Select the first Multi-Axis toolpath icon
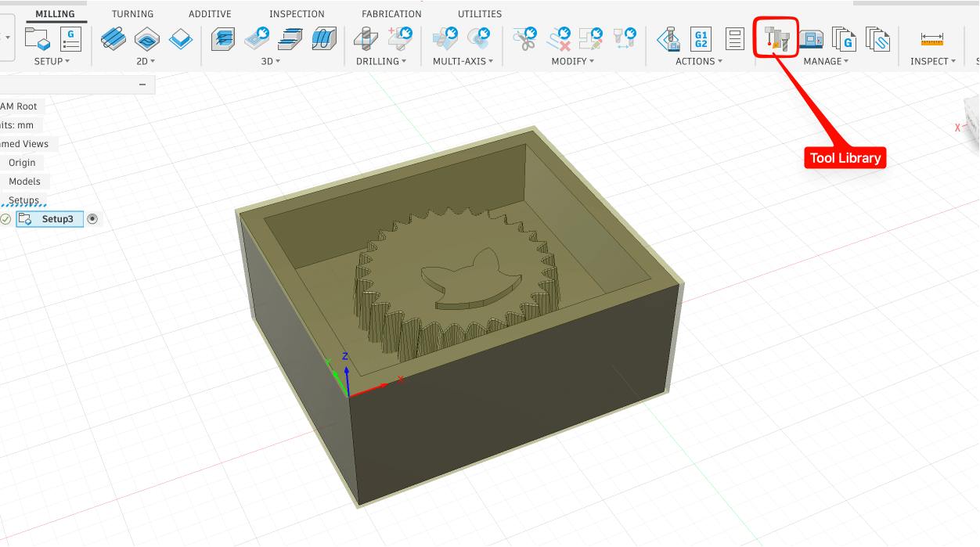Screen dimensions: 980x547 click(x=445, y=38)
